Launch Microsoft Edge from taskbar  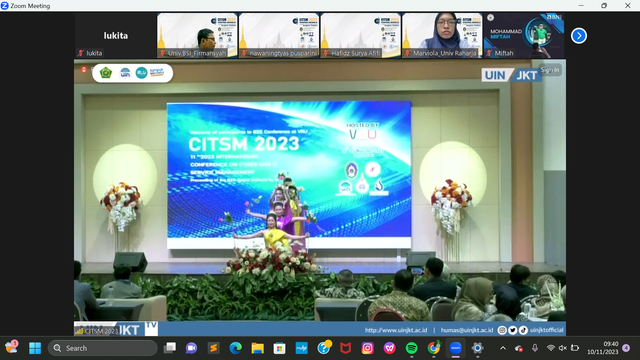coord(235,348)
